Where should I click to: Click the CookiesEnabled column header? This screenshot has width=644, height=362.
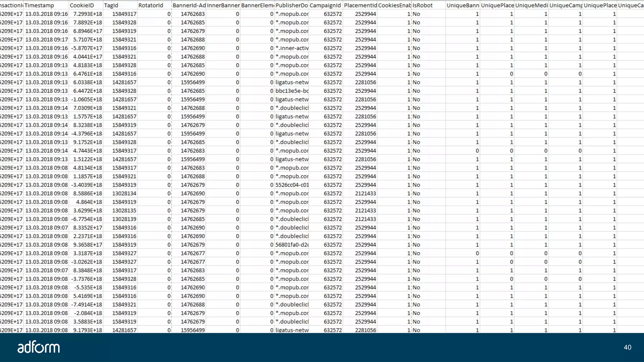(x=394, y=5)
